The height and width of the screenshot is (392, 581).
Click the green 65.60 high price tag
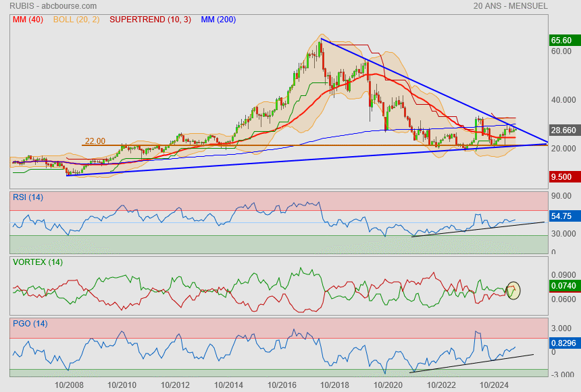(x=563, y=41)
